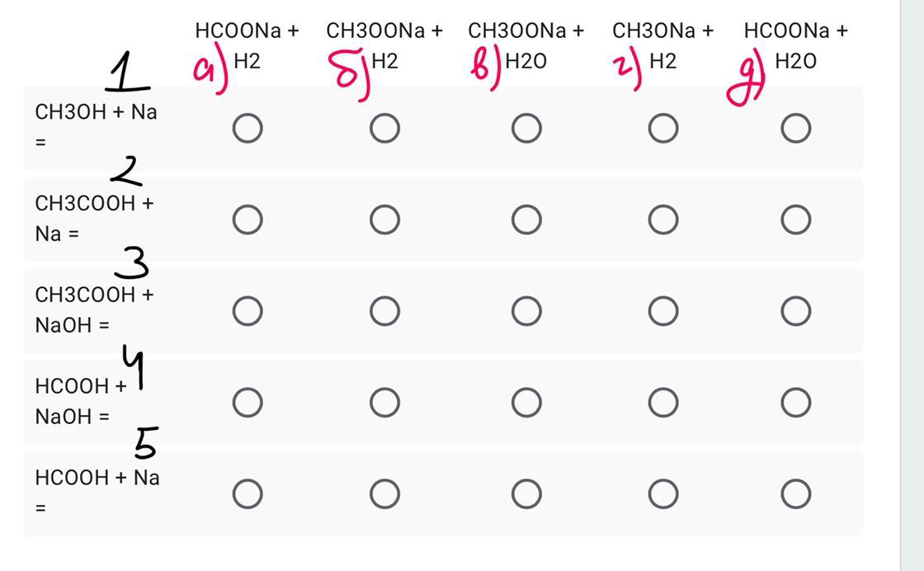Select HCOONa + H2O for HCOOH + NaOH row
924x571 pixels.
(x=796, y=403)
